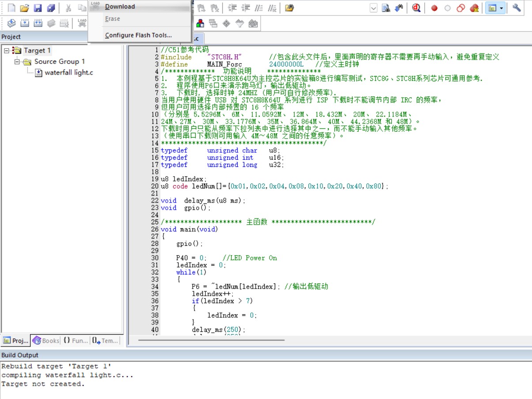
Task: Launch the Pack Installer
Action: tap(253, 23)
